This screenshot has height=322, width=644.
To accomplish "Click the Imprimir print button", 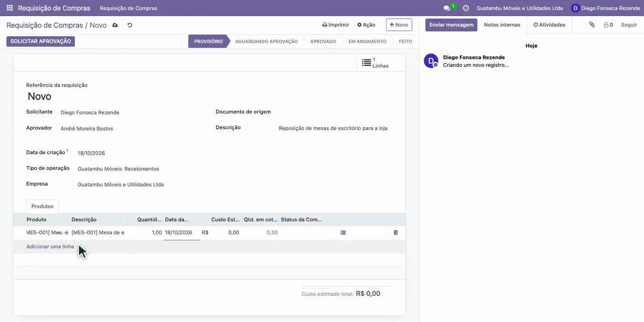I will point(336,25).
